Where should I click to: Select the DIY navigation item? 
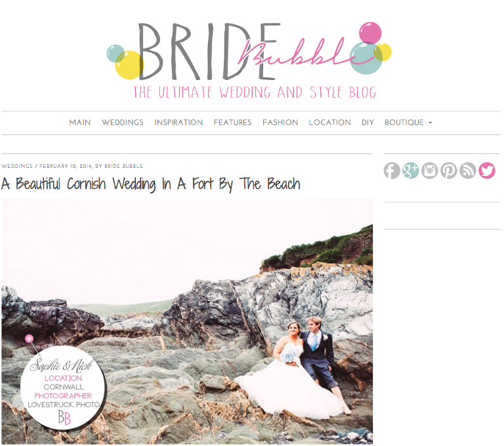click(367, 123)
